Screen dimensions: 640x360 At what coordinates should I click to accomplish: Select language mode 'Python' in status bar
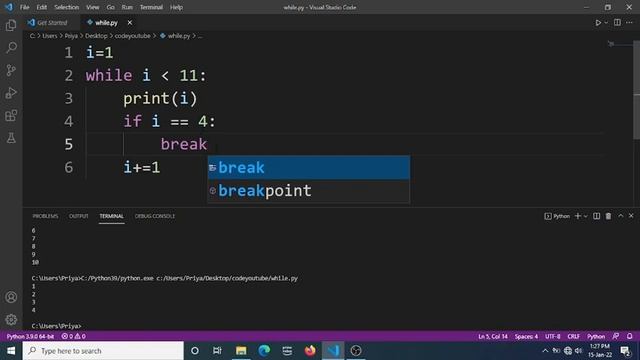point(596,336)
